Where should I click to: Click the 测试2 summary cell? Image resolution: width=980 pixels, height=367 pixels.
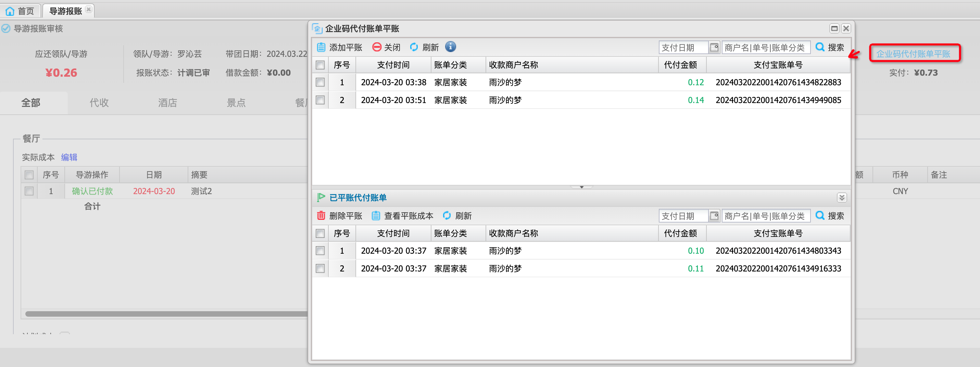201,191
